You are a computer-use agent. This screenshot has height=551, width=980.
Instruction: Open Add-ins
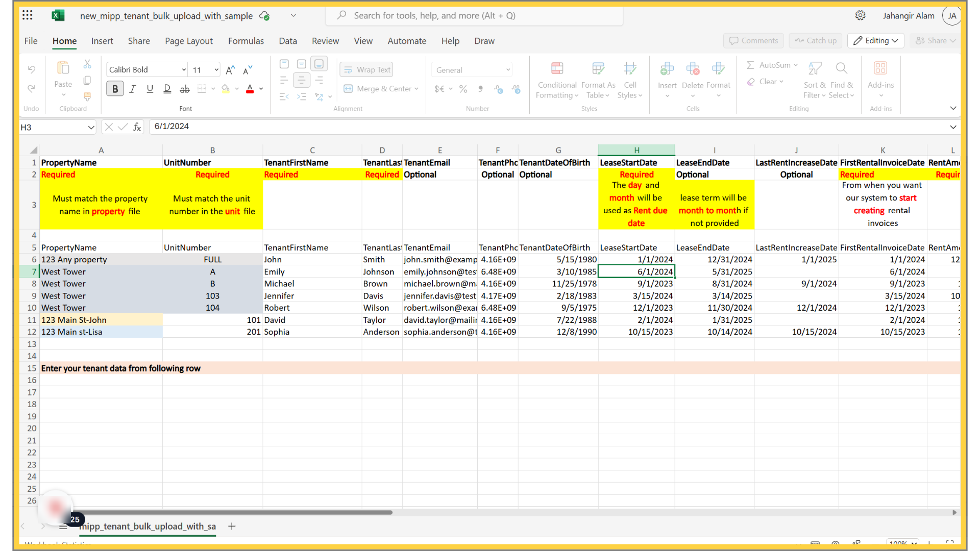pyautogui.click(x=880, y=80)
